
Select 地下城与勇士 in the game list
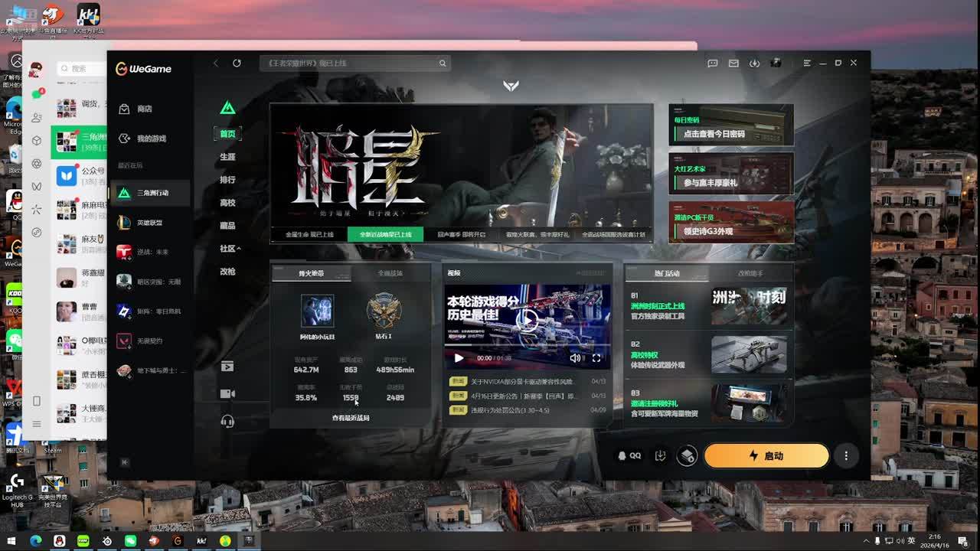pos(150,370)
